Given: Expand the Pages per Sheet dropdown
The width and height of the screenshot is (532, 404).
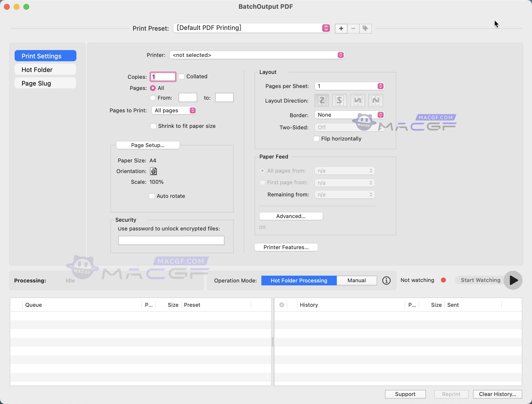Looking at the screenshot, I should click(x=349, y=86).
